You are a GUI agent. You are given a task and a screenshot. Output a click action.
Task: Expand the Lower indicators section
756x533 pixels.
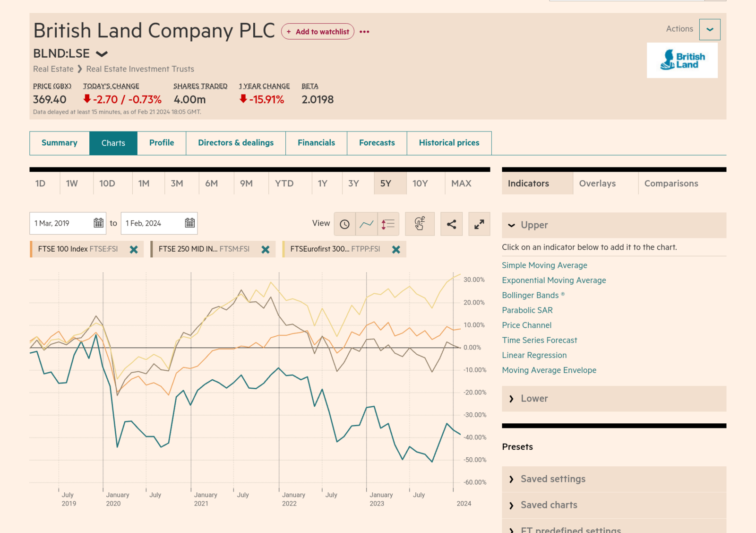point(512,399)
